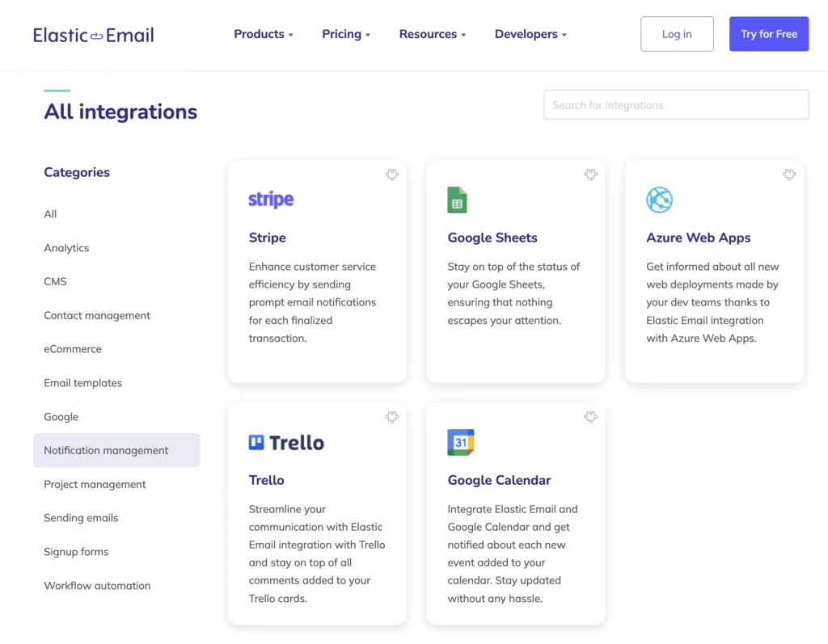Click the Try for Free button
Screen dimensions: 828x644
pos(769,34)
